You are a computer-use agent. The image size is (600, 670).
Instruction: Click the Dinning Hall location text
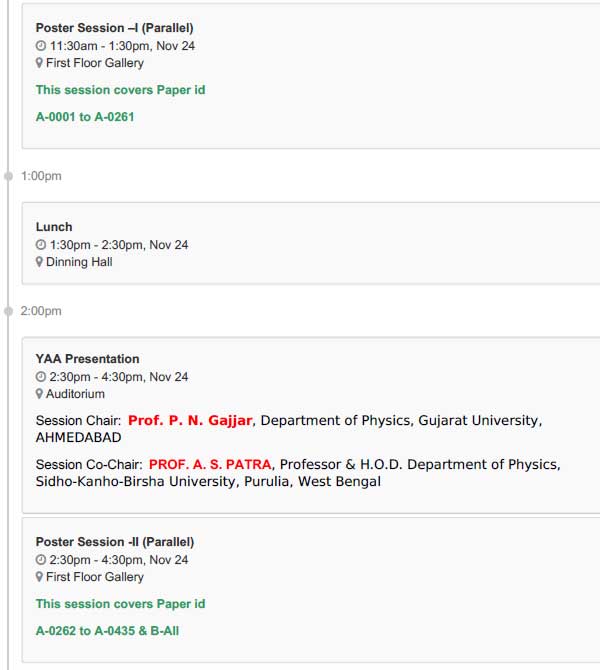[x=79, y=262]
